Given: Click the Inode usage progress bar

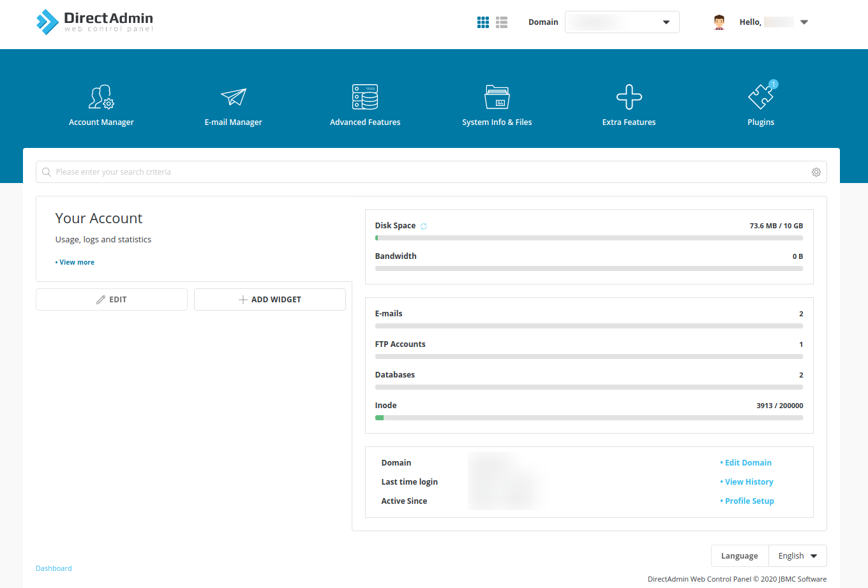Looking at the screenshot, I should pos(588,418).
